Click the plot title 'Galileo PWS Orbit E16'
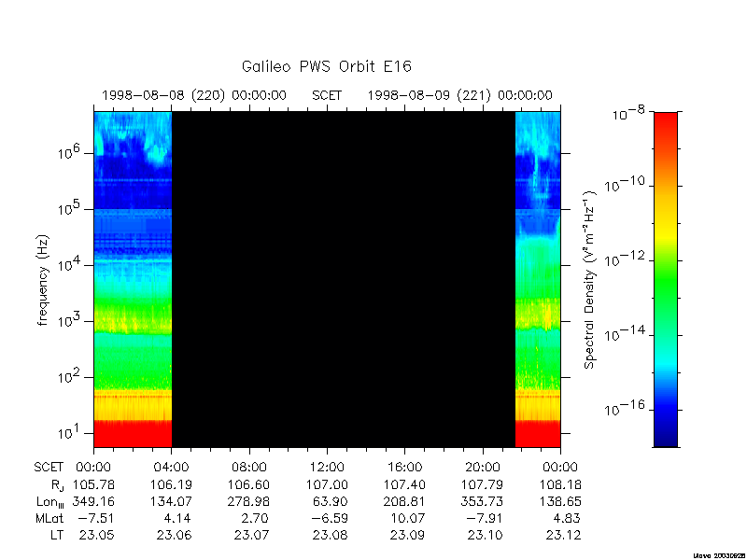747x560 pixels. tap(326, 66)
